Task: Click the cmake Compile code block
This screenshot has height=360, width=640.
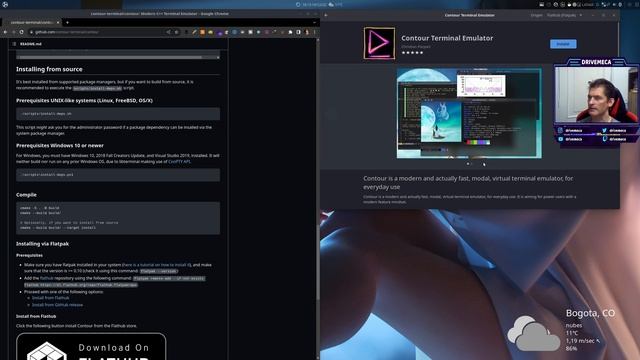Action: tap(118, 218)
